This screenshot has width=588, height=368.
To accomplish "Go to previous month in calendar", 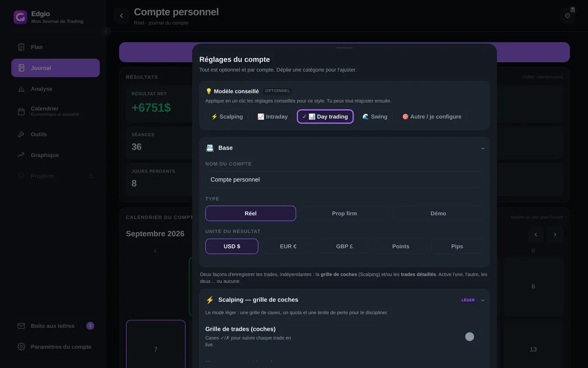I will tap(536, 234).
